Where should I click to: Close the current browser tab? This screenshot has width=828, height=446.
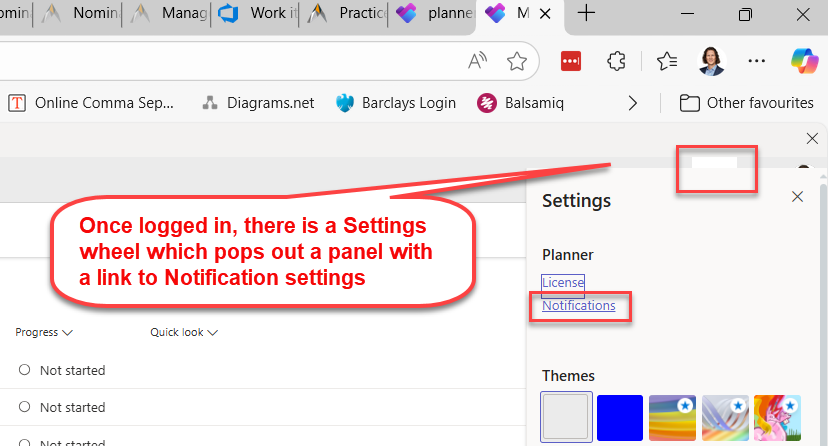(x=545, y=14)
